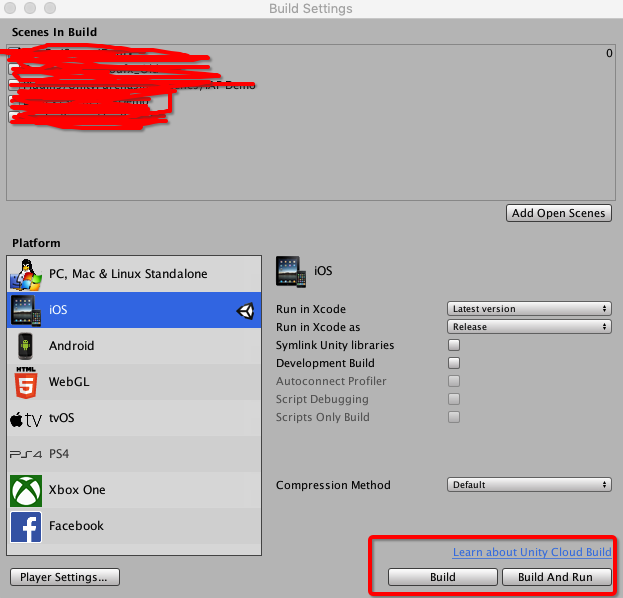This screenshot has width=623, height=598.
Task: Enable Symlink Unity libraries checkbox
Action: click(x=454, y=345)
